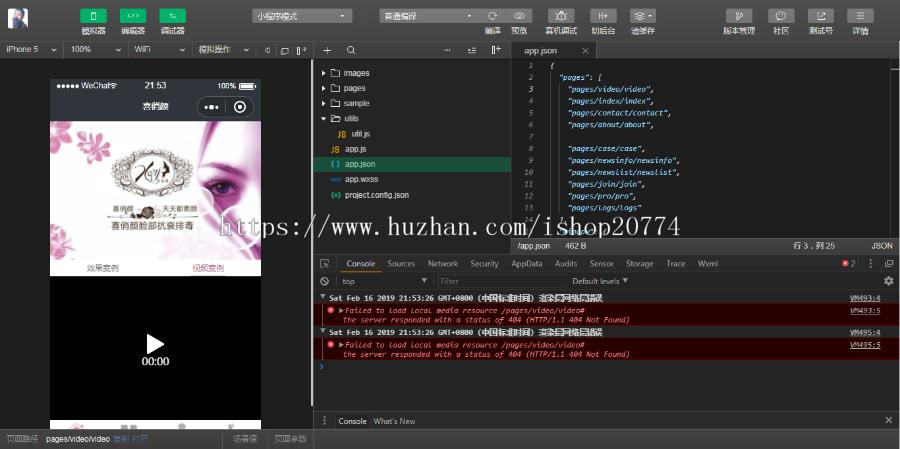Open the Default levels dropdown
The image size is (900, 449).
click(600, 281)
